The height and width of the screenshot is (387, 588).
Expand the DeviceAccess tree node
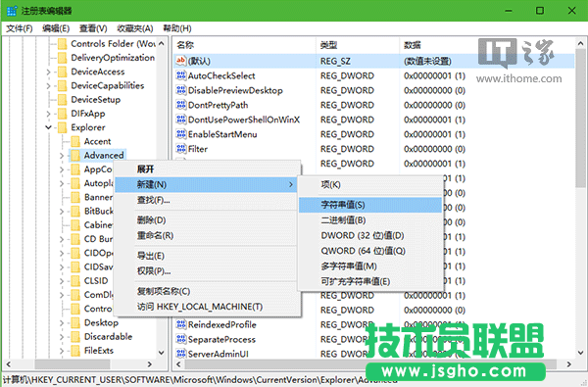(48, 72)
